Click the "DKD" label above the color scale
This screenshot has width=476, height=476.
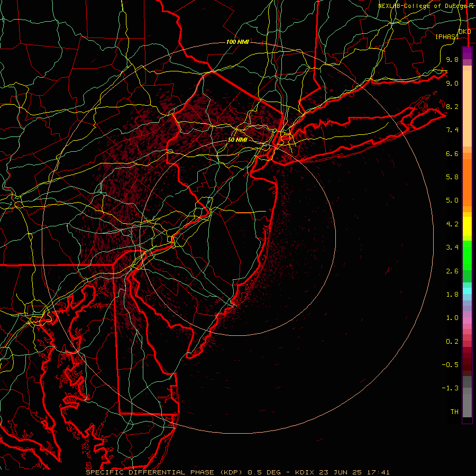[x=465, y=31]
